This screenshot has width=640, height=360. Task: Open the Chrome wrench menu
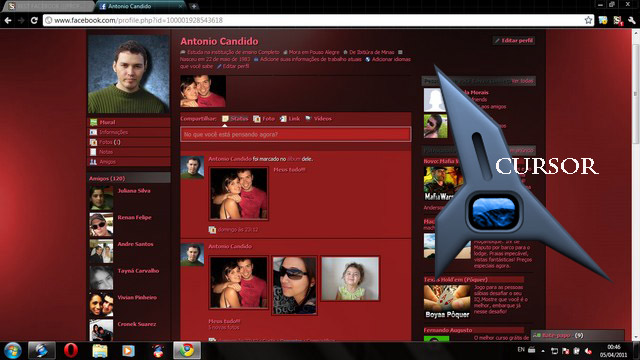pyautogui.click(x=631, y=20)
